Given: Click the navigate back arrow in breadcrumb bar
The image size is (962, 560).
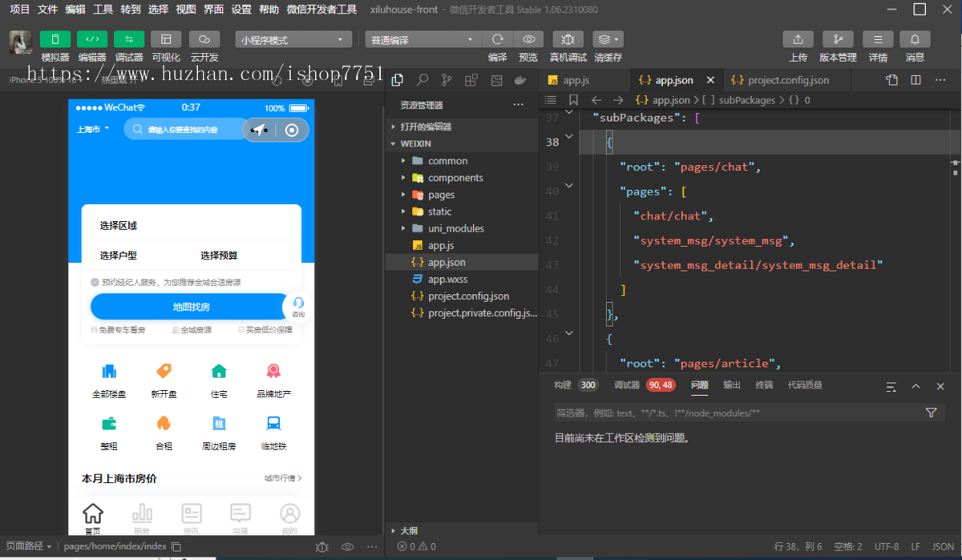Looking at the screenshot, I should coord(596,100).
